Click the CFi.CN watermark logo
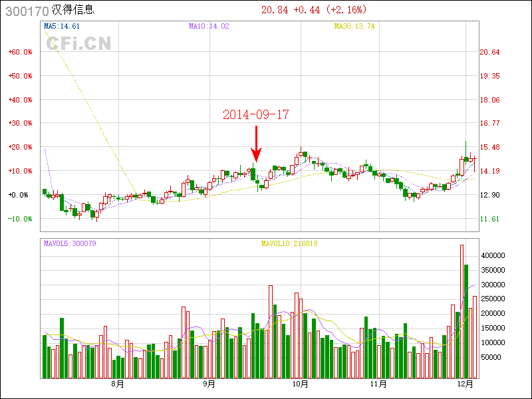This screenshot has height=399, width=532. tap(78, 44)
